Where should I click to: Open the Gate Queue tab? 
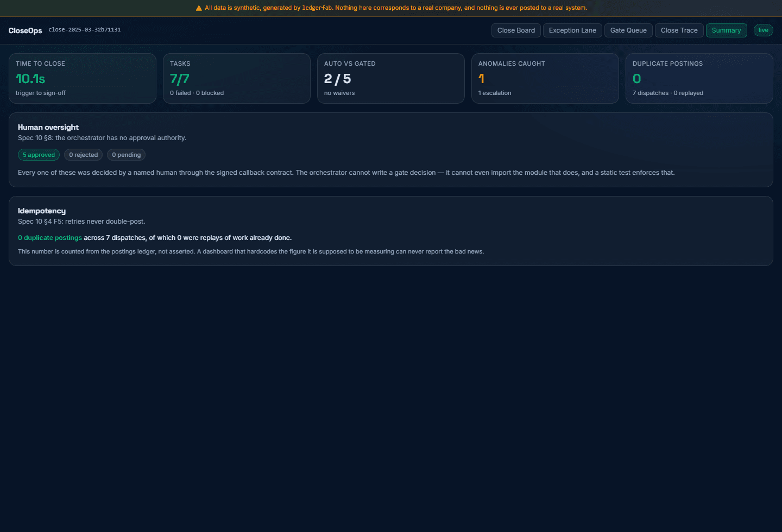(x=628, y=30)
